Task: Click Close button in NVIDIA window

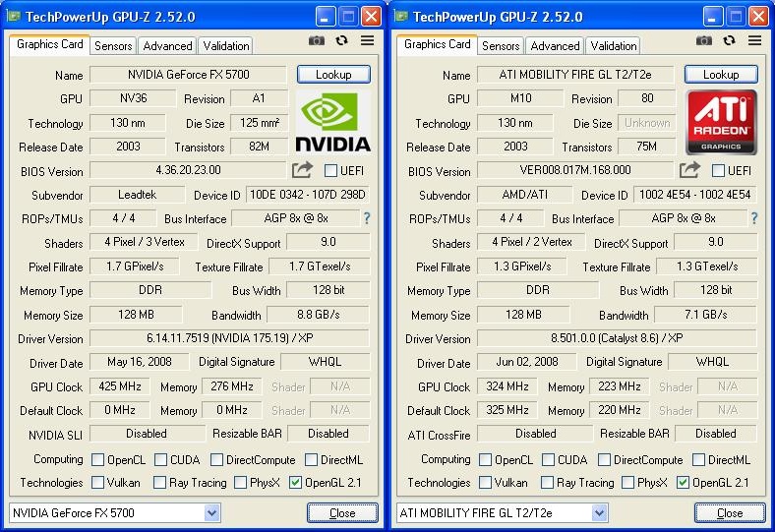Action: [342, 512]
